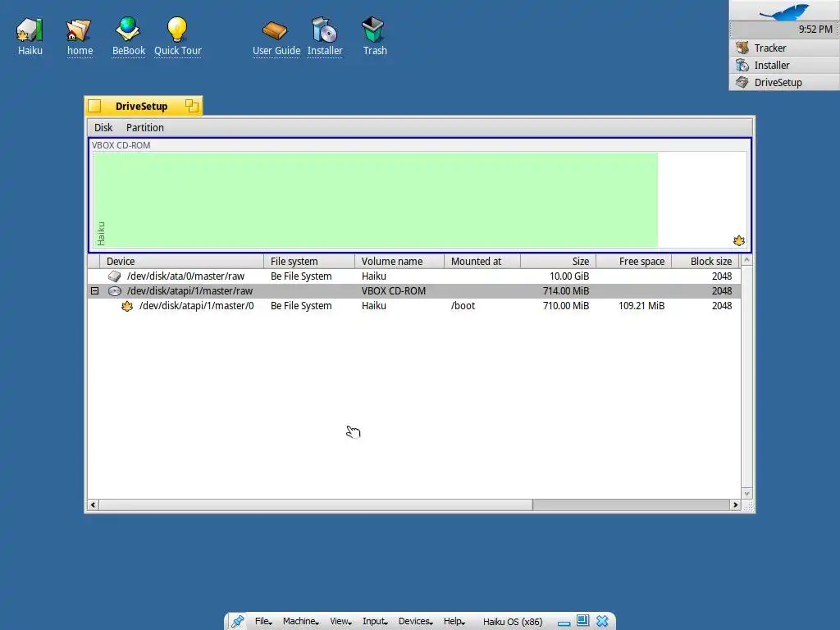
Task: Click the VirtualBox toolbar pin icon
Action: (x=237, y=622)
